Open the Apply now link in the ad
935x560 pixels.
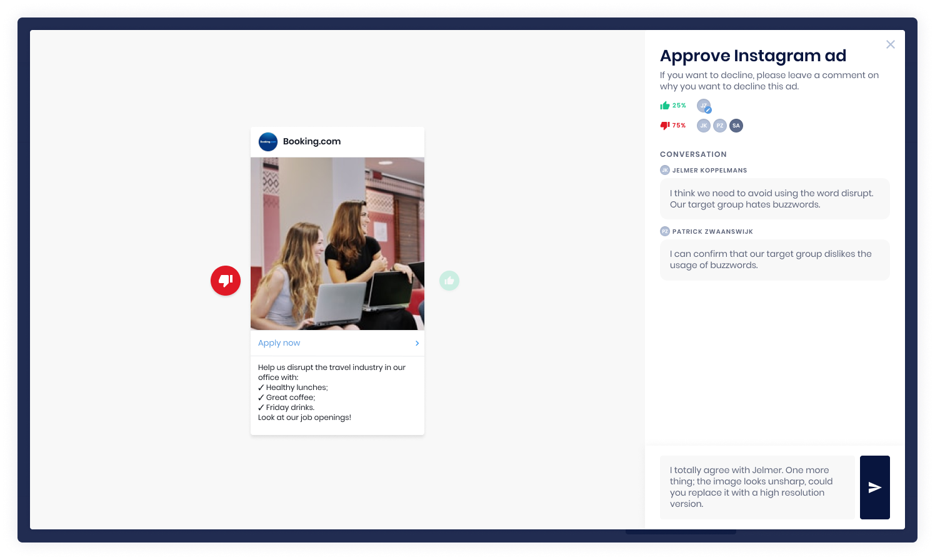pyautogui.click(x=279, y=343)
